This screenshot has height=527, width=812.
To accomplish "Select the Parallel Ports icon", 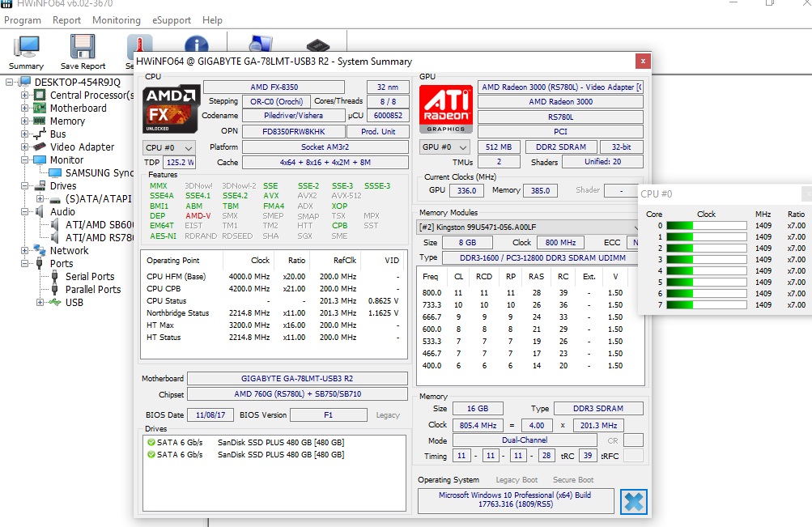I will (x=55, y=289).
